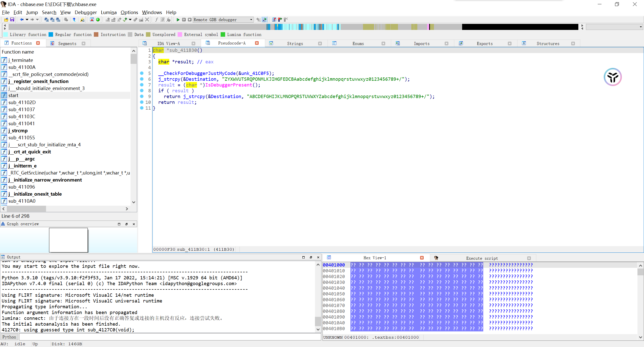Close the Functions tab
Screen dimensions: 644x347
[38, 43]
